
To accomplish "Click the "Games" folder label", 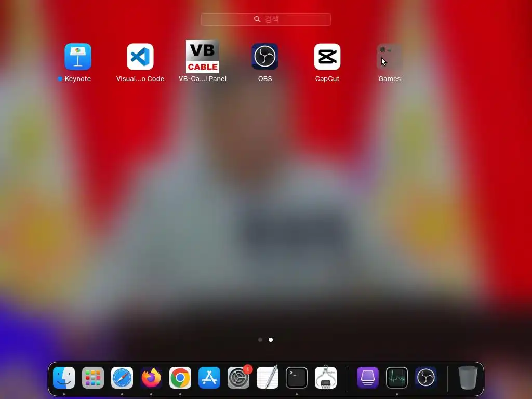I will [390, 79].
